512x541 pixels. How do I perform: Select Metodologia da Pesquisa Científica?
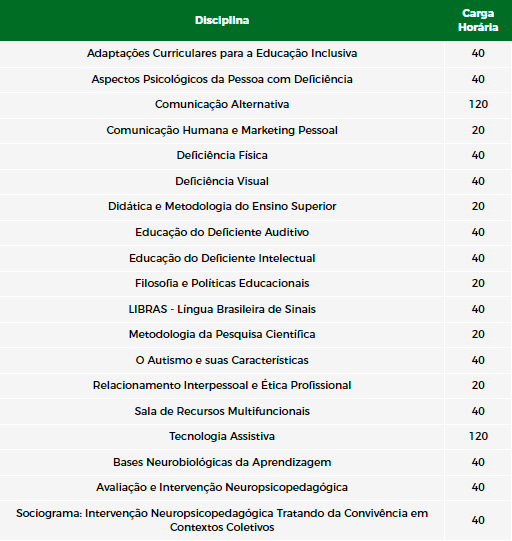pyautogui.click(x=222, y=334)
